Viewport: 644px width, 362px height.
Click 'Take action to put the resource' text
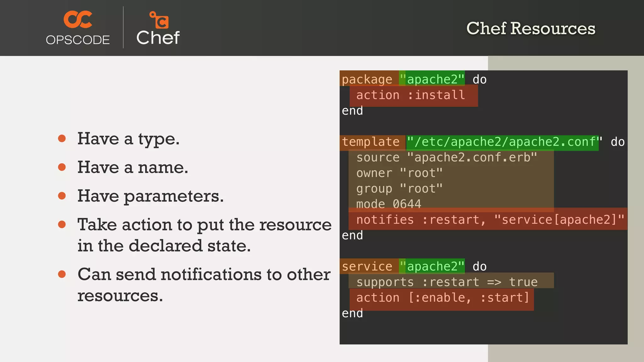(204, 225)
